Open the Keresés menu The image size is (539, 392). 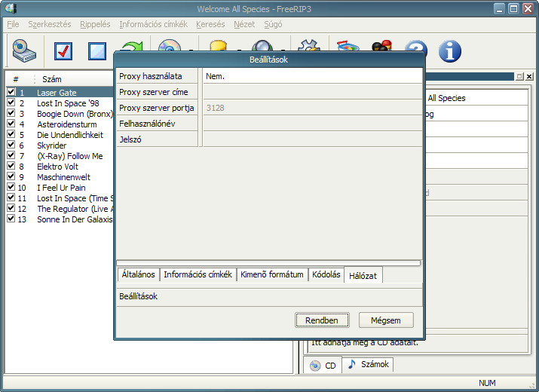tap(210, 24)
